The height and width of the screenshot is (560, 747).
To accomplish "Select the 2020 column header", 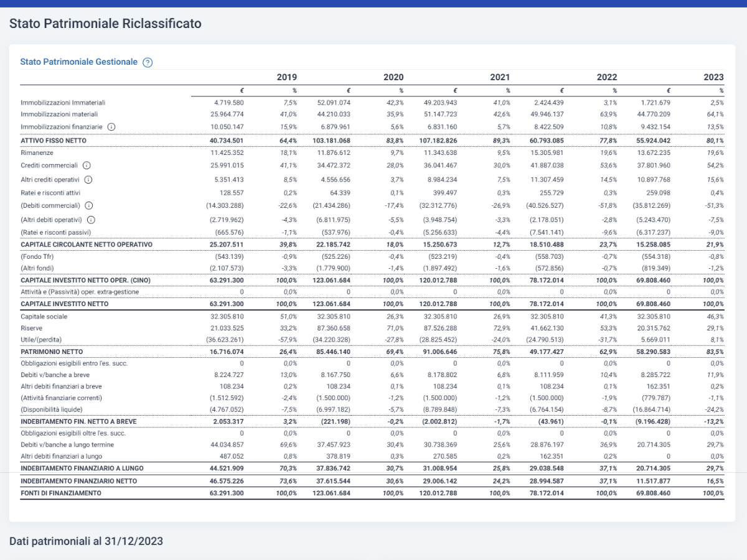I will click(x=393, y=77).
